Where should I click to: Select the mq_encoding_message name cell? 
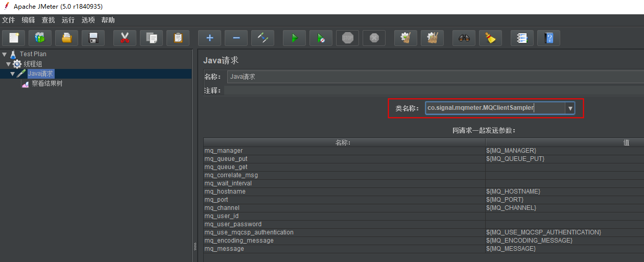click(x=344, y=241)
